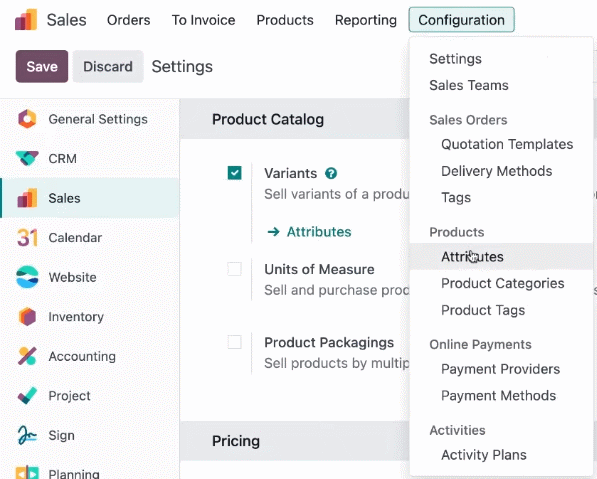Open the To Invoice menu
This screenshot has height=479, width=597.
(203, 20)
